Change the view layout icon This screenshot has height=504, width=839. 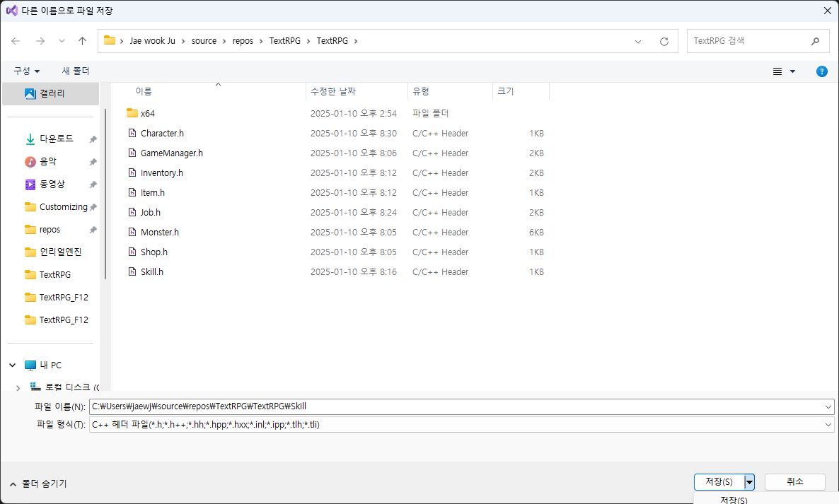[x=777, y=71]
